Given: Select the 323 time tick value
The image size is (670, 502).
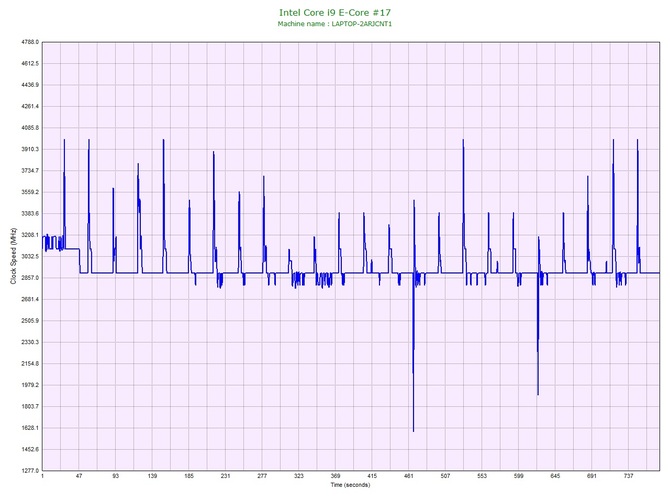Looking at the screenshot, I should (299, 476).
